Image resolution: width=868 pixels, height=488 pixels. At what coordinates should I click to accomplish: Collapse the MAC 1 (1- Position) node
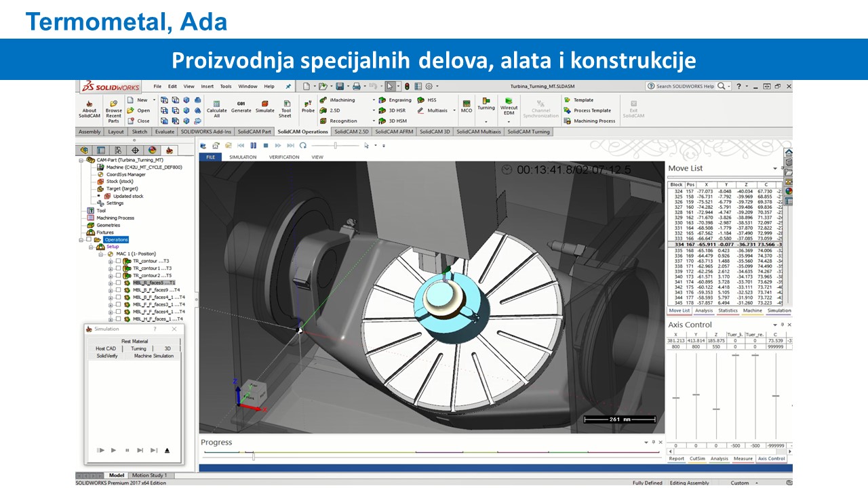tap(101, 253)
